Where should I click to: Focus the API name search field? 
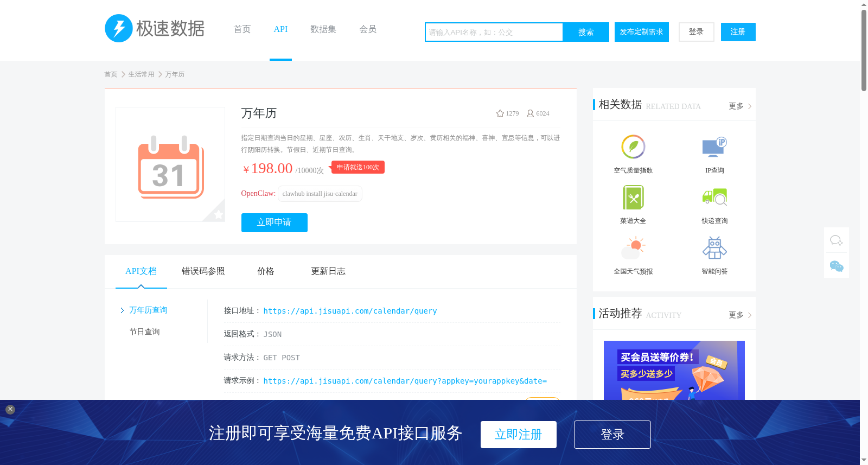coord(494,32)
